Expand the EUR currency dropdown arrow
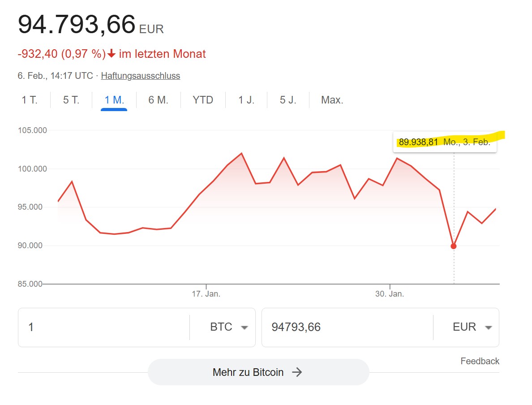This screenshot has height=405, width=532. (x=488, y=327)
